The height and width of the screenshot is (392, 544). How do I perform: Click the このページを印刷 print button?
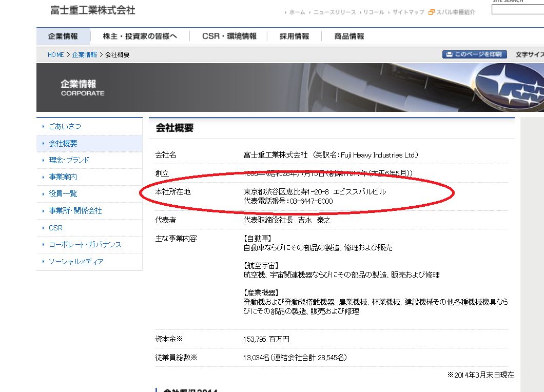point(474,54)
